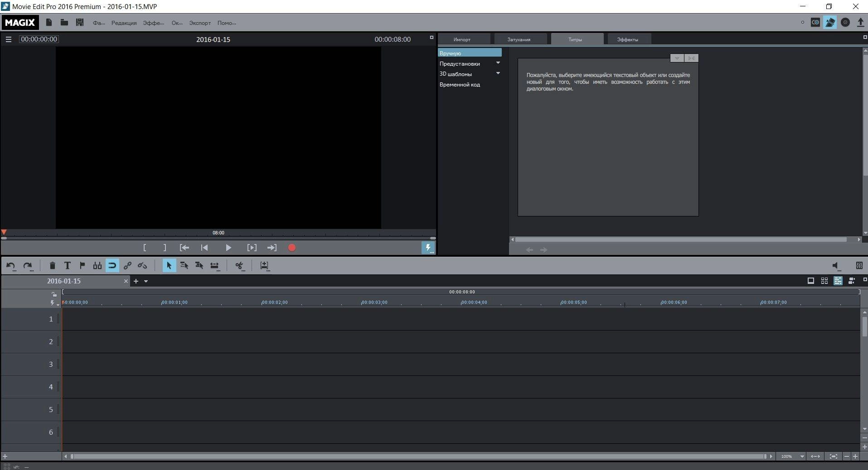Open the camera capture icon in top bar
The width and height of the screenshot is (868, 470).
815,22
